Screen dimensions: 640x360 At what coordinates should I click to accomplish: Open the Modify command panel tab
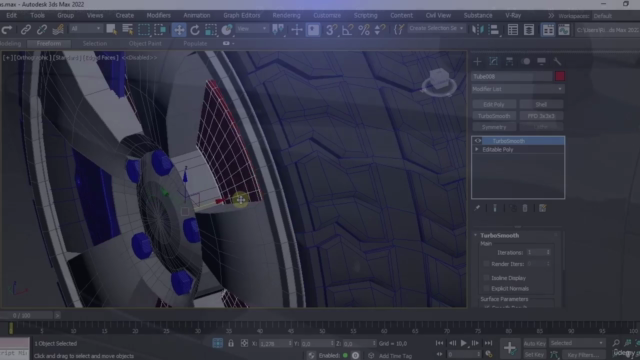(493, 61)
